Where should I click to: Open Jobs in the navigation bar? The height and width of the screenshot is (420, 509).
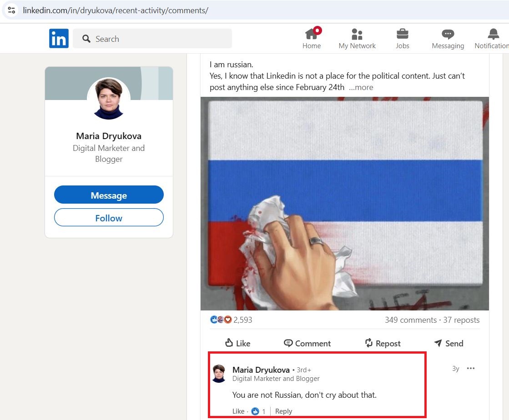[403, 38]
